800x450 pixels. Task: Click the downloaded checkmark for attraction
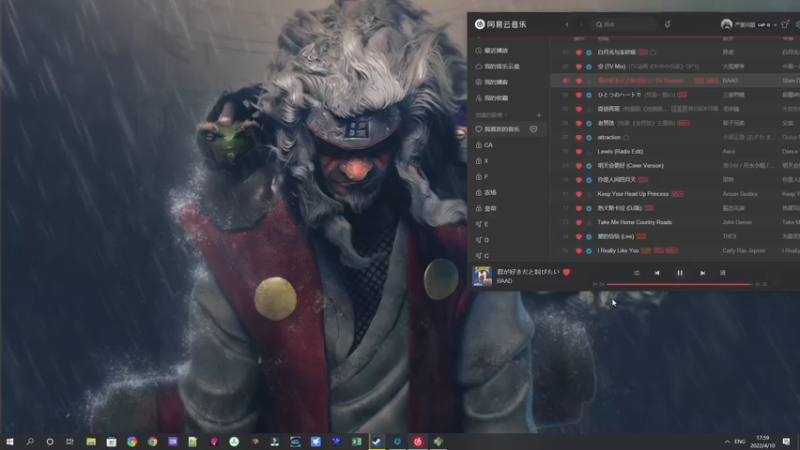tap(589, 138)
